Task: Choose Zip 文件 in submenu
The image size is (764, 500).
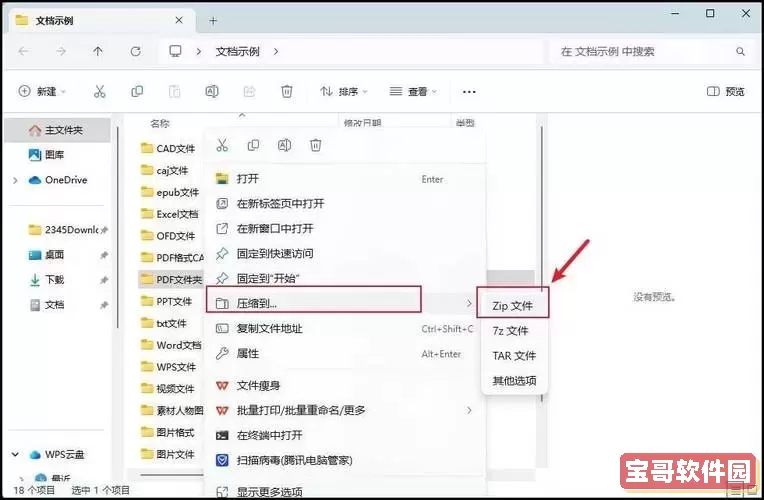Action: (513, 306)
